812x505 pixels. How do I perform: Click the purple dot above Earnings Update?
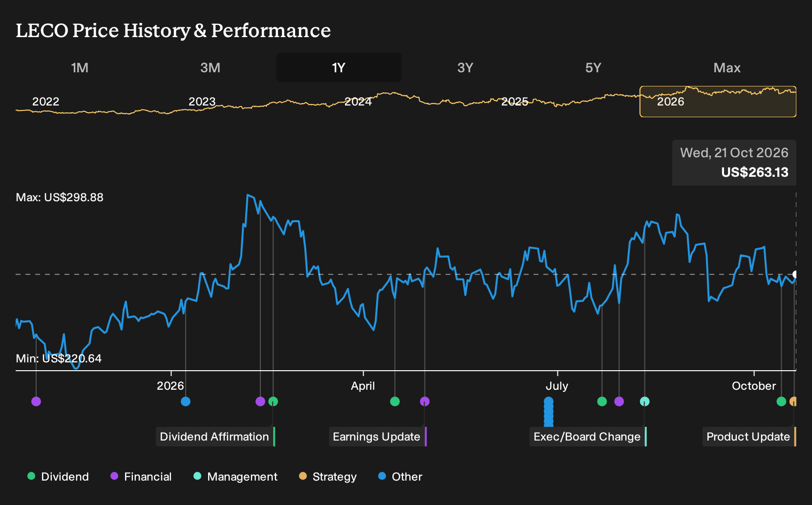point(425,401)
